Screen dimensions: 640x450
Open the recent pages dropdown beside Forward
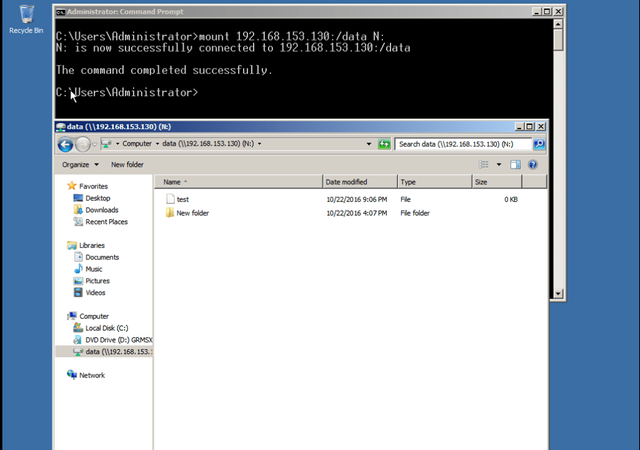95,144
